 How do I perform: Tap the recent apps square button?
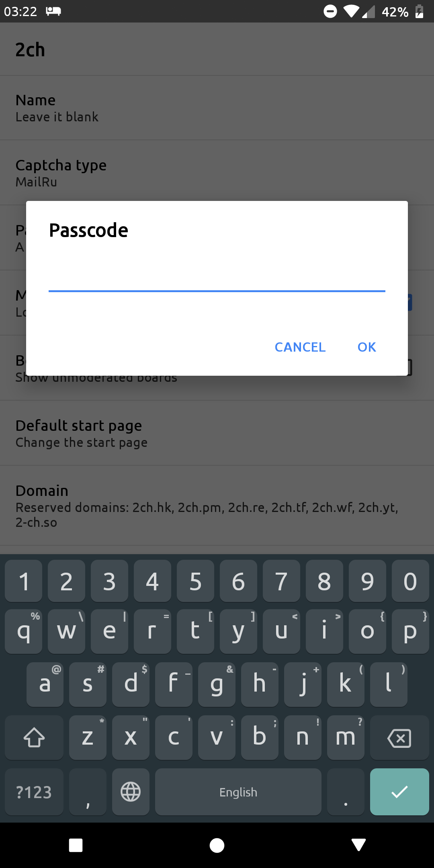76,845
